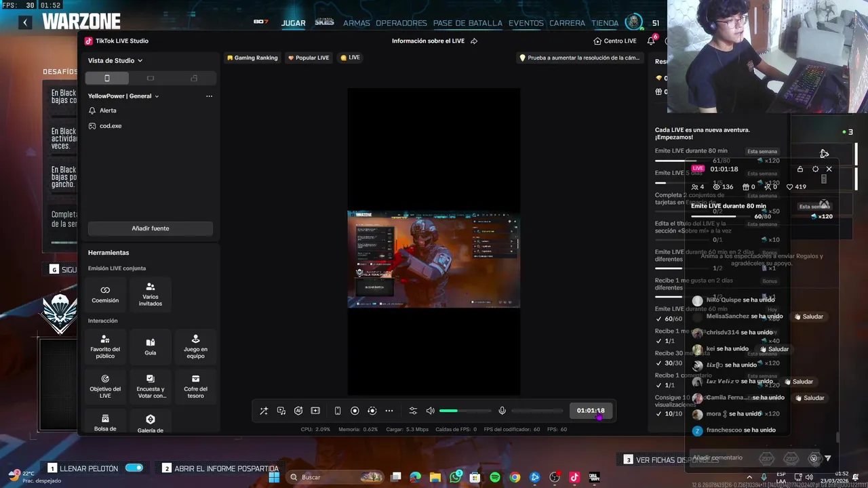The image size is (868, 488).
Task: Open the Coemisión tool
Action: point(105,294)
